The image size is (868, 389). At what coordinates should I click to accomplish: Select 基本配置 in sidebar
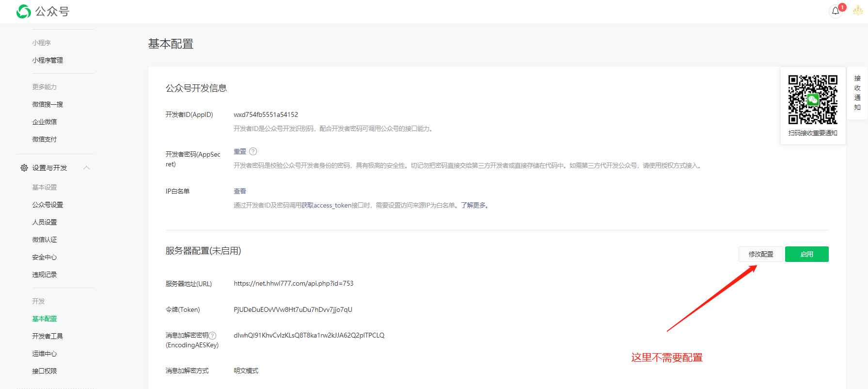pos(45,319)
